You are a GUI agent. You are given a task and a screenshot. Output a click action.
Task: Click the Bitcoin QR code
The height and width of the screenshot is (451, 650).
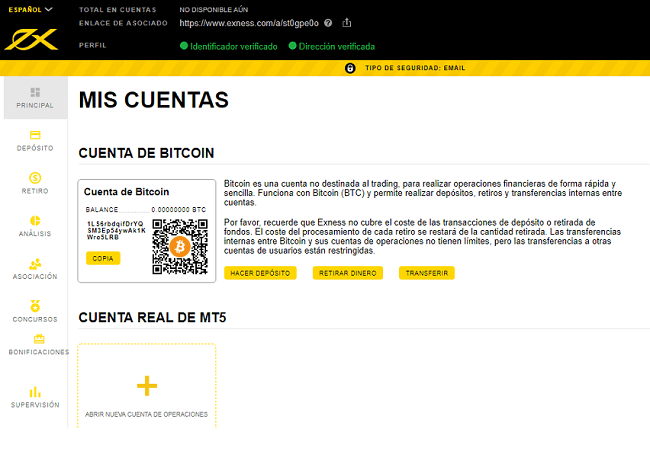click(180, 247)
